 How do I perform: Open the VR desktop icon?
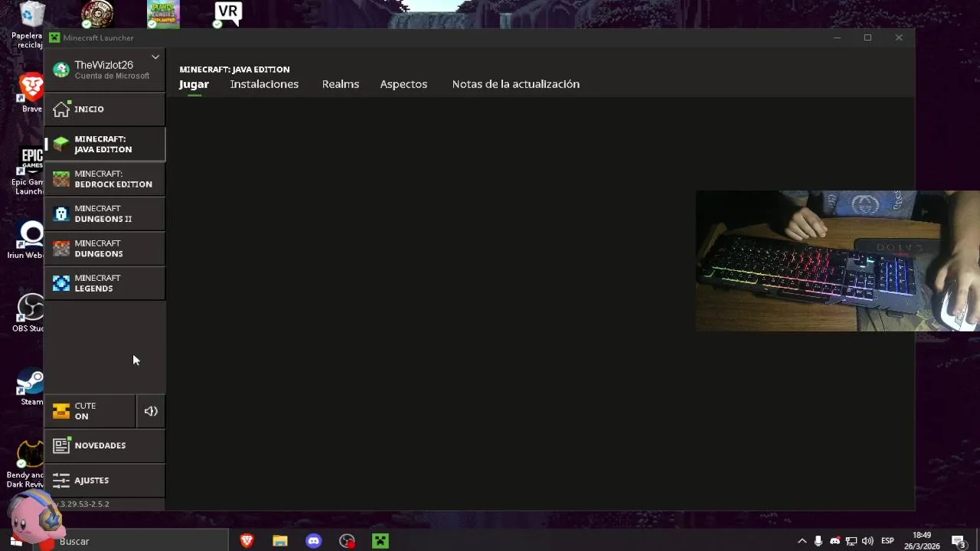point(227,14)
